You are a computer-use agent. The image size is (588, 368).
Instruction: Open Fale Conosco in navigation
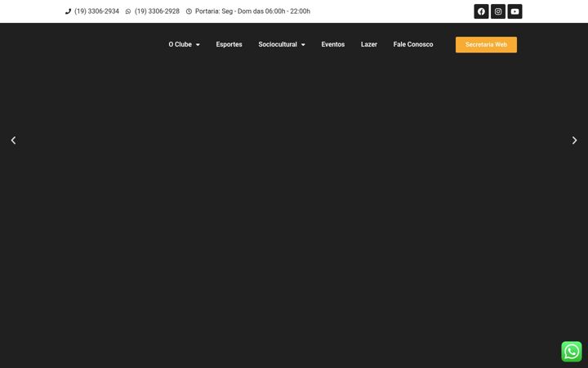[413, 44]
